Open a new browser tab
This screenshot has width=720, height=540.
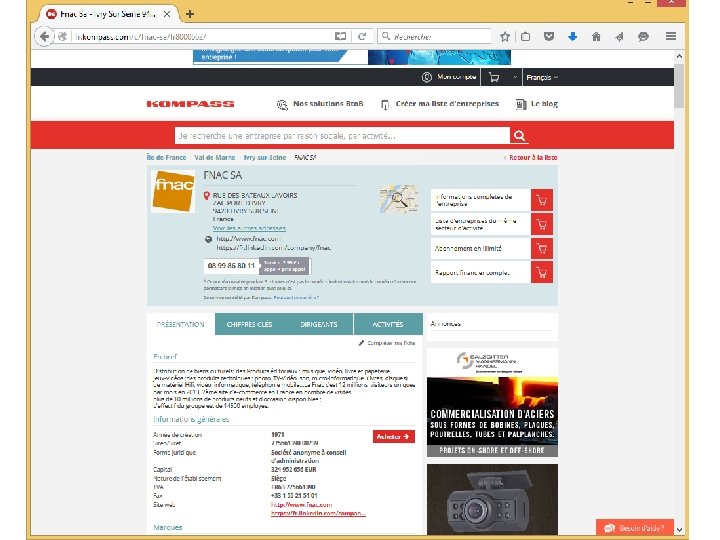tap(190, 14)
